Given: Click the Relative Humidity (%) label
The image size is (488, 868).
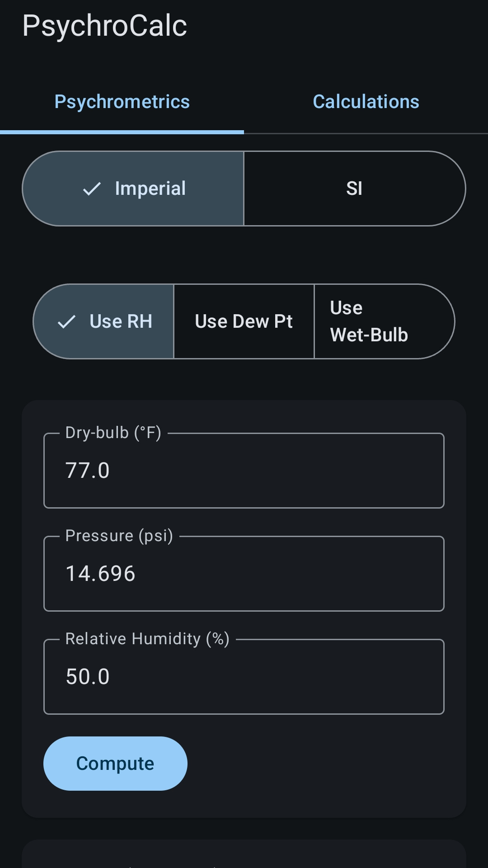Looking at the screenshot, I should 147,639.
